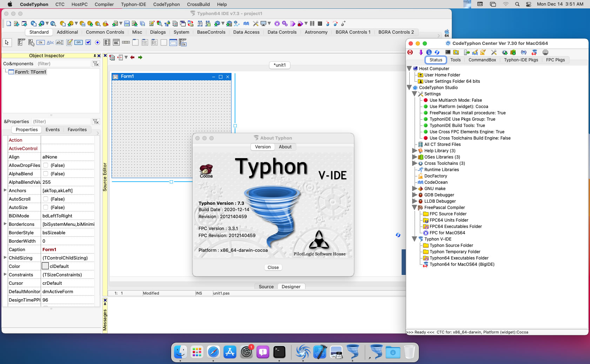Select the TEdit component in palette
This screenshot has width=590, height=364.
[x=60, y=42]
